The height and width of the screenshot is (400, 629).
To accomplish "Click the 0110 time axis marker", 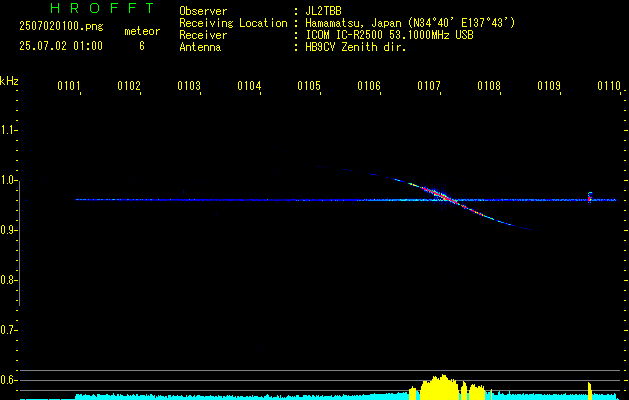I will (x=609, y=86).
